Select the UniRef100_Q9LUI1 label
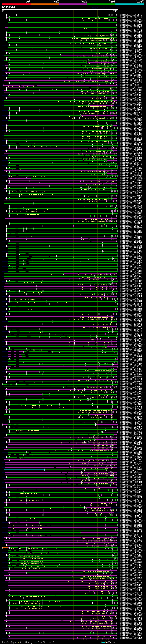Screen dimensions: 146x644 131,63
